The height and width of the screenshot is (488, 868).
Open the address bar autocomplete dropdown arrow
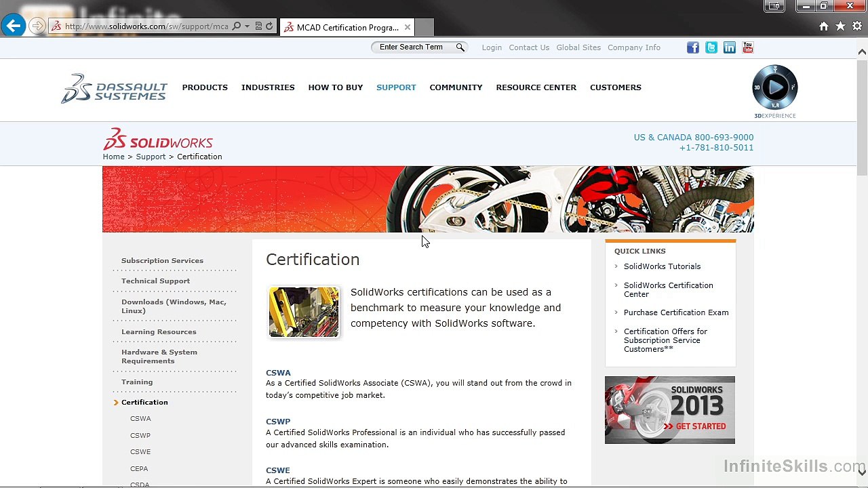pos(247,26)
